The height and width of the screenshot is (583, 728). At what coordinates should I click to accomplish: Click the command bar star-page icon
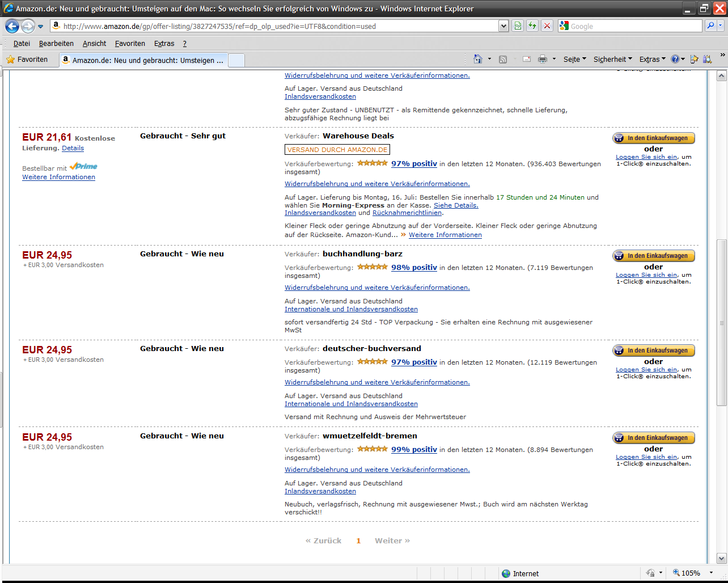coord(695,59)
